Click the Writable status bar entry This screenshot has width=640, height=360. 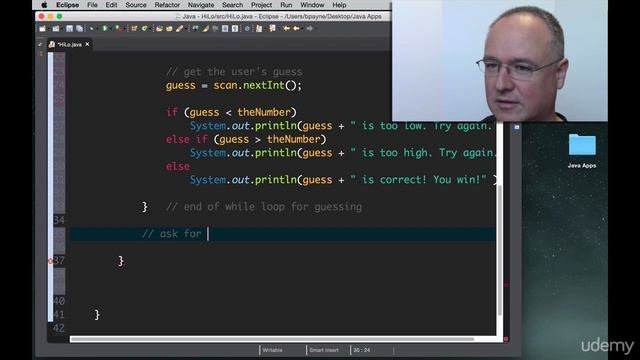coord(272,350)
